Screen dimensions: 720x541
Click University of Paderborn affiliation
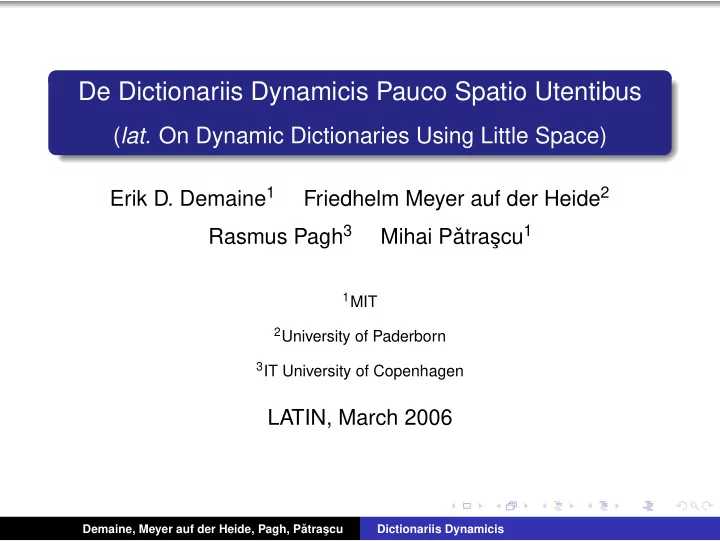pyautogui.click(x=360, y=336)
